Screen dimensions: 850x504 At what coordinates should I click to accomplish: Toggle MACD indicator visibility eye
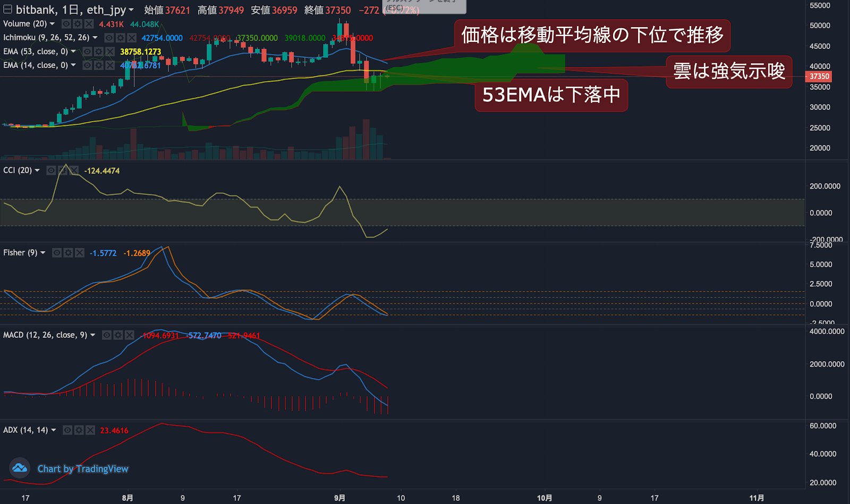point(107,335)
